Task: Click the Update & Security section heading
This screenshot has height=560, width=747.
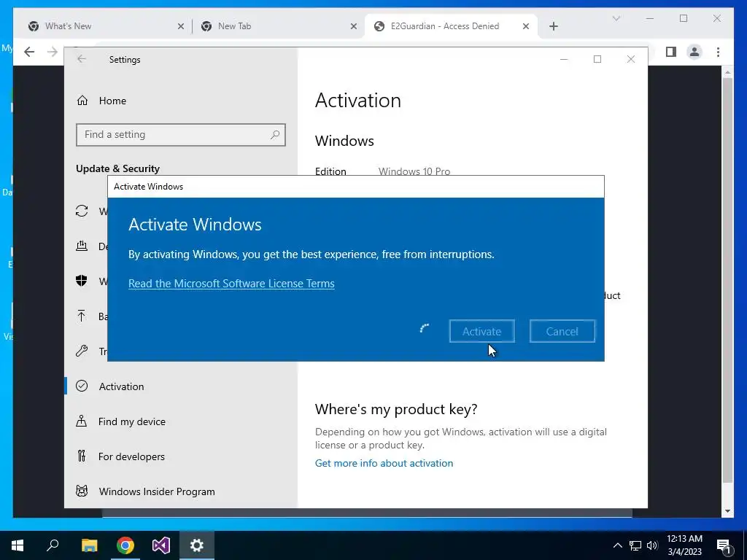Action: 117,168
